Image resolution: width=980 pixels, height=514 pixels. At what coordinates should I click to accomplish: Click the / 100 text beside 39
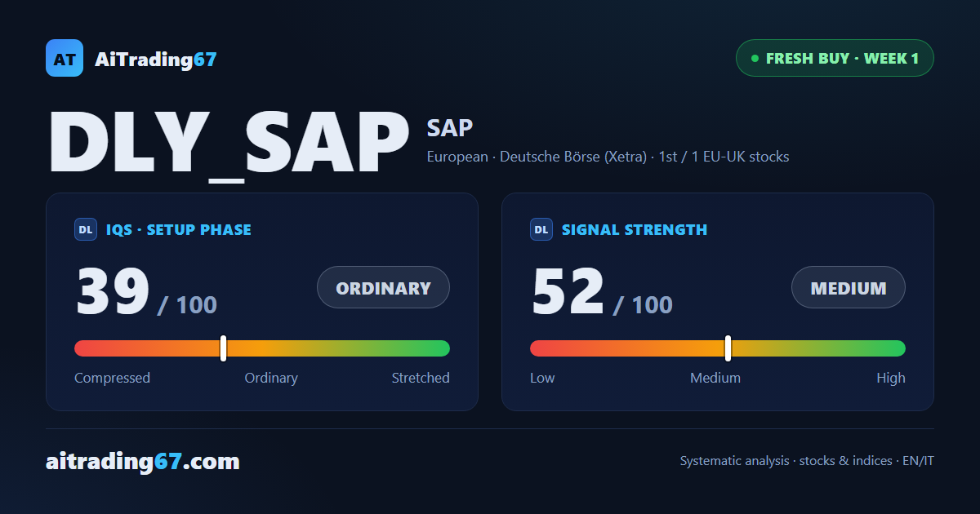point(187,305)
